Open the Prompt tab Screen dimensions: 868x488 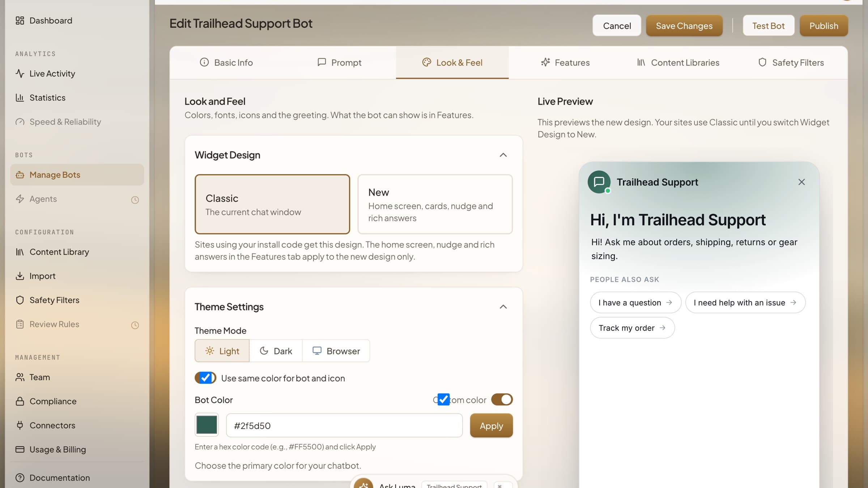(339, 63)
